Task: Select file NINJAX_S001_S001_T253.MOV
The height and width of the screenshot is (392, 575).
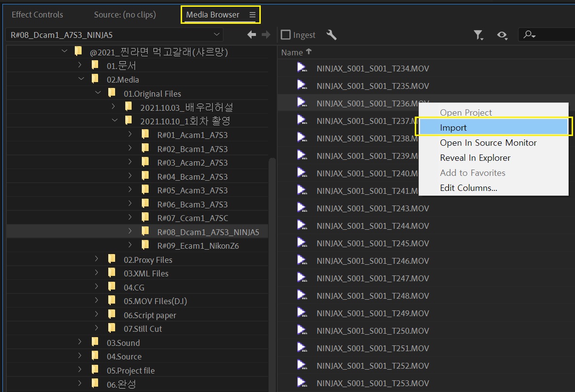Action: [372, 383]
